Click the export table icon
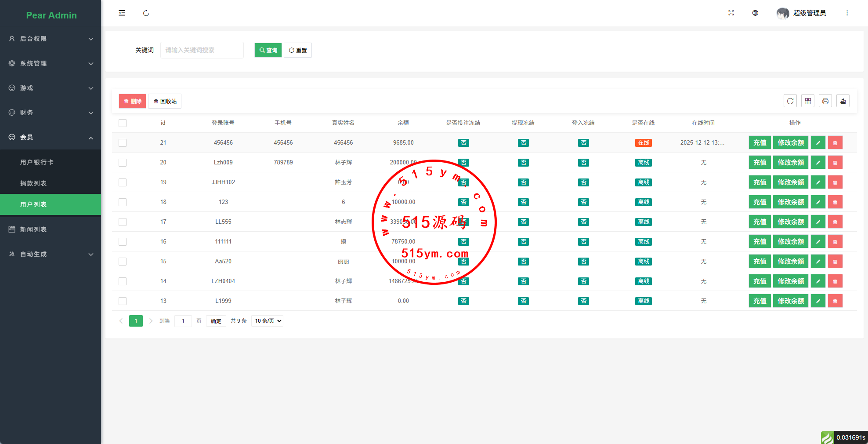 tap(843, 101)
